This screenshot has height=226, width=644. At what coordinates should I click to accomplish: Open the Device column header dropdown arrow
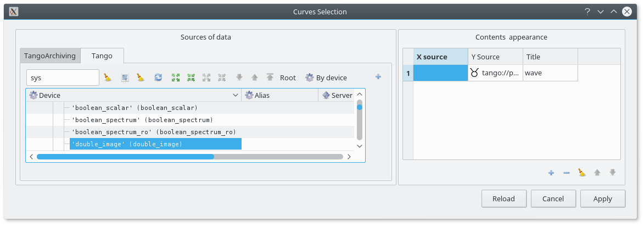click(x=236, y=95)
